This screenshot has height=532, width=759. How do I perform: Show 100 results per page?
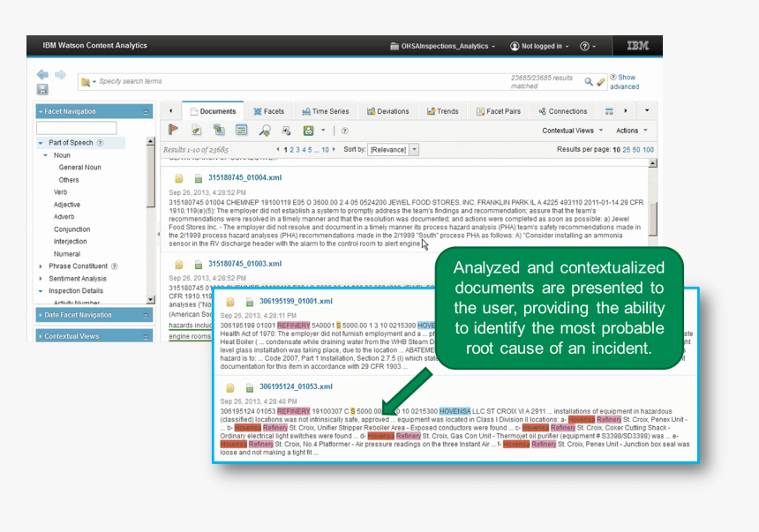[648, 150]
